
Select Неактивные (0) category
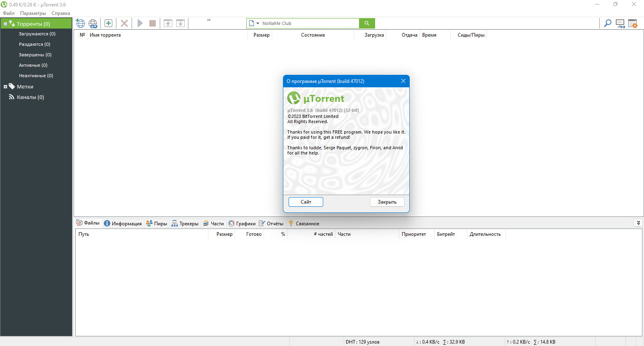(x=36, y=76)
